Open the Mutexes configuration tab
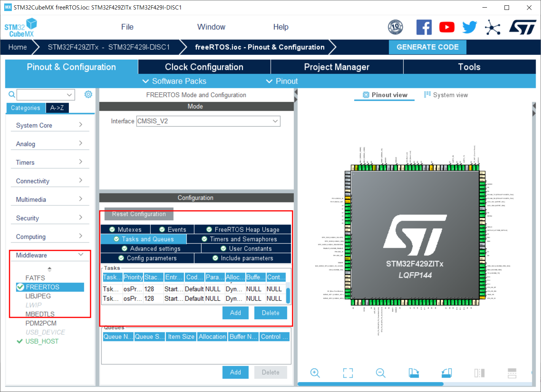This screenshot has height=392, width=541. 126,229
